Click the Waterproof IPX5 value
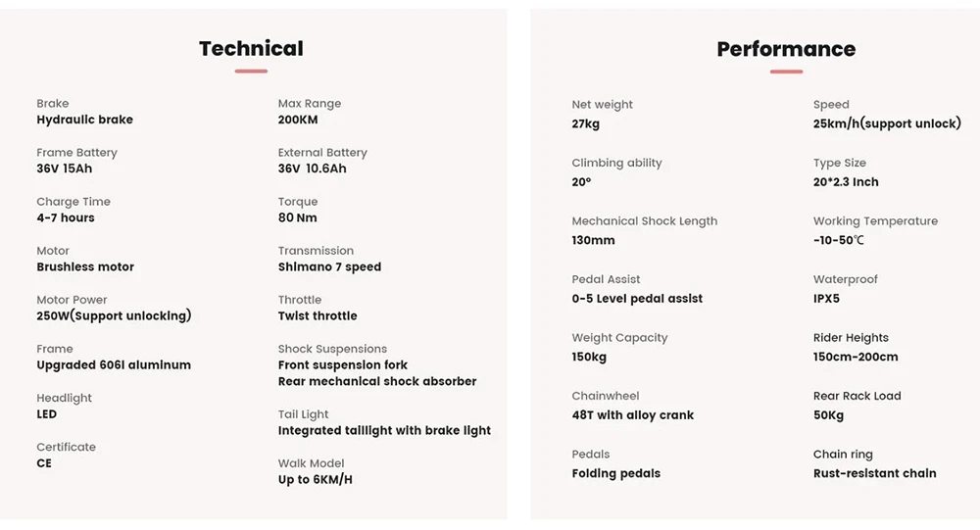 [826, 299]
